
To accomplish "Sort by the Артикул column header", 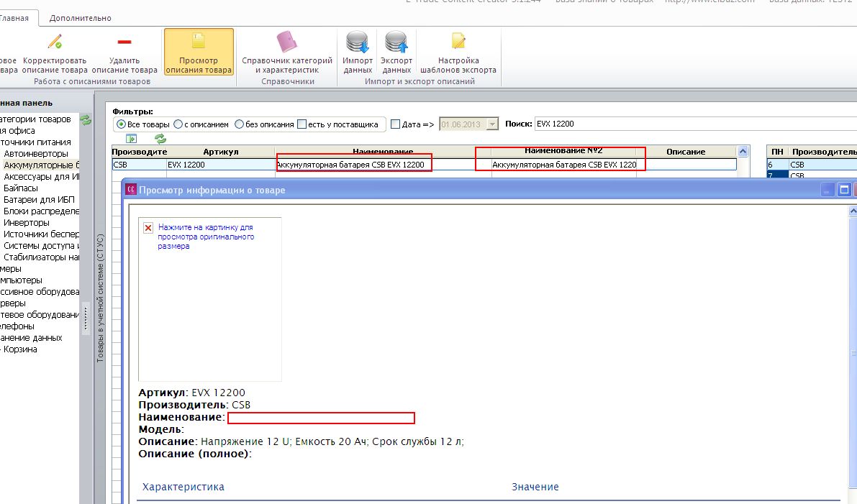I will tap(221, 152).
